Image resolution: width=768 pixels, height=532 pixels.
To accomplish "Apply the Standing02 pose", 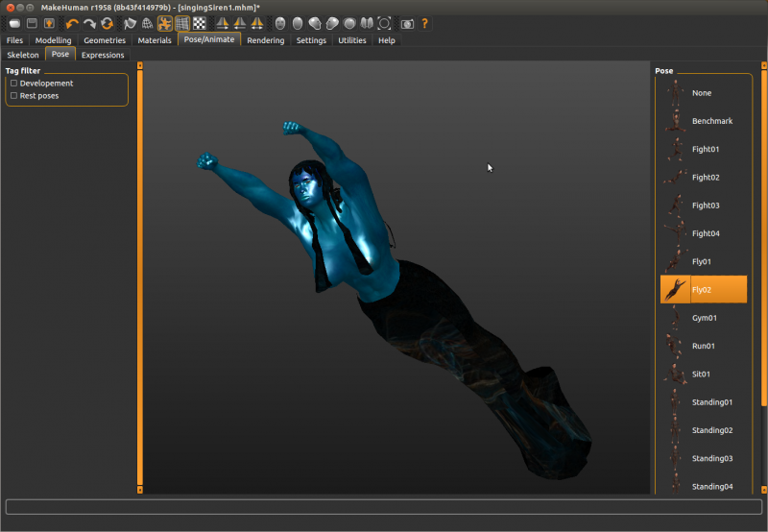I will coord(711,430).
